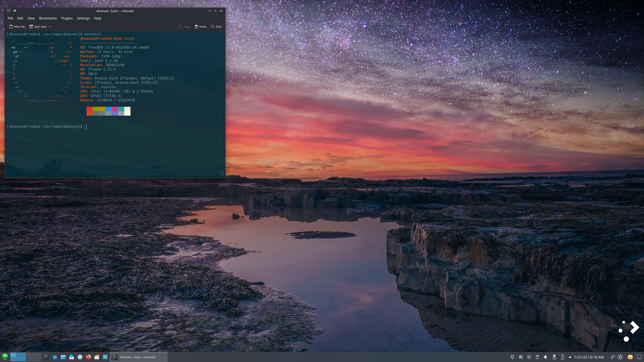Screen dimensions: 644x362
Task: Click the Split View button
Action: tap(38, 27)
